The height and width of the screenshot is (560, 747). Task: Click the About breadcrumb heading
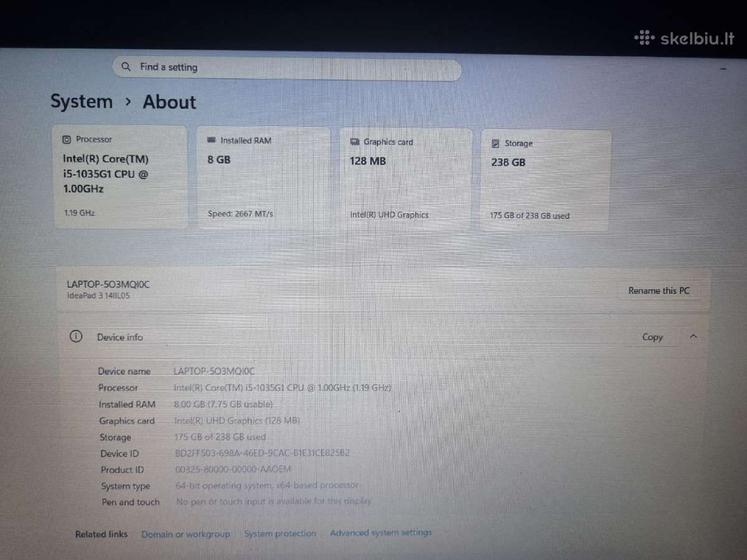169,102
